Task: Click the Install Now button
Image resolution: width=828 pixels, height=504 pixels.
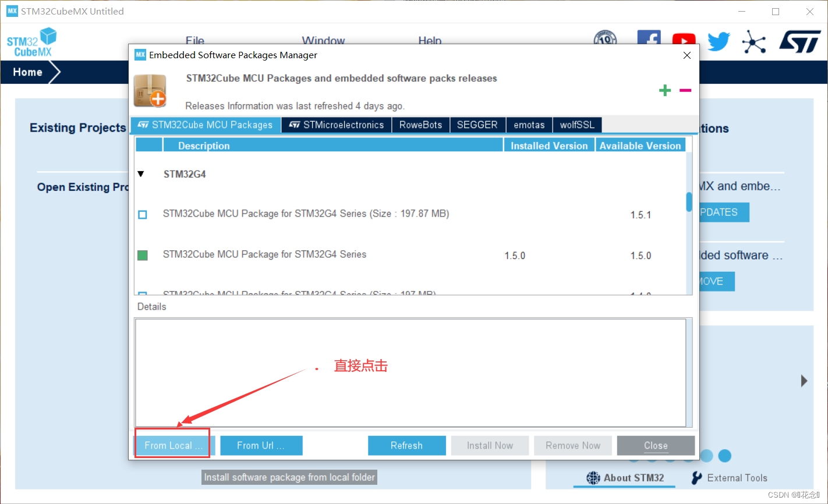Action: click(490, 445)
